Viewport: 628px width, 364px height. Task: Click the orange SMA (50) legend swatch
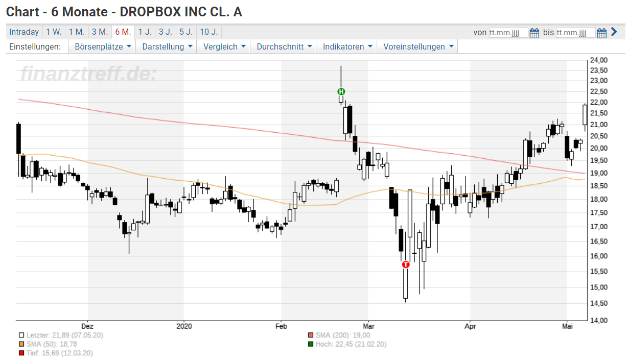pos(21,344)
